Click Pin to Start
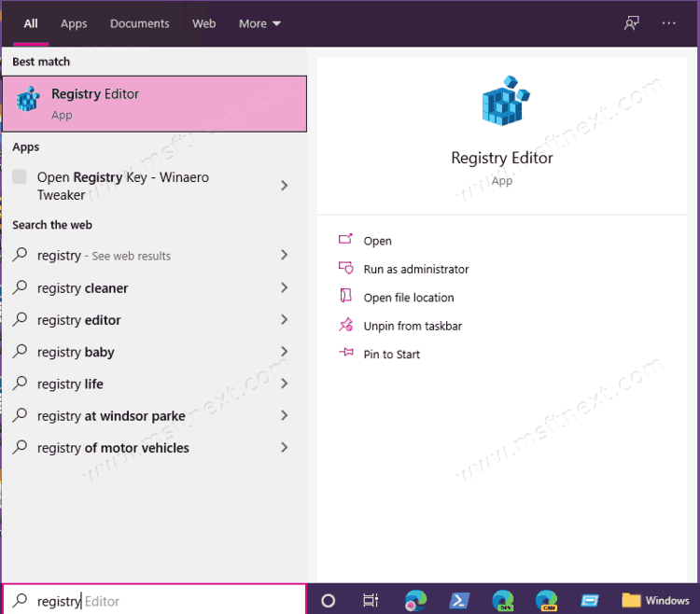 [x=391, y=355]
